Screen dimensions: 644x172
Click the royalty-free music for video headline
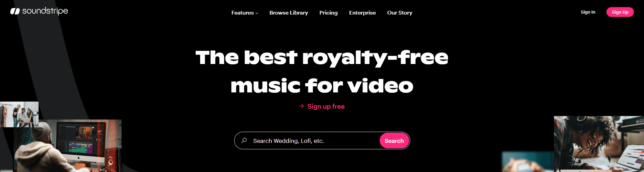click(322, 71)
